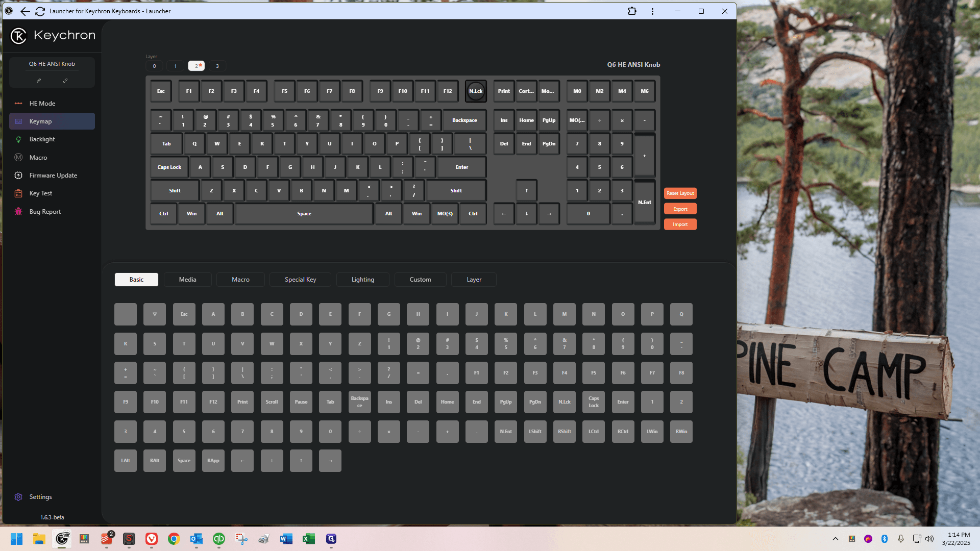Pick the RApp keycode in the palette
The image size is (980, 551).
pos(213,461)
